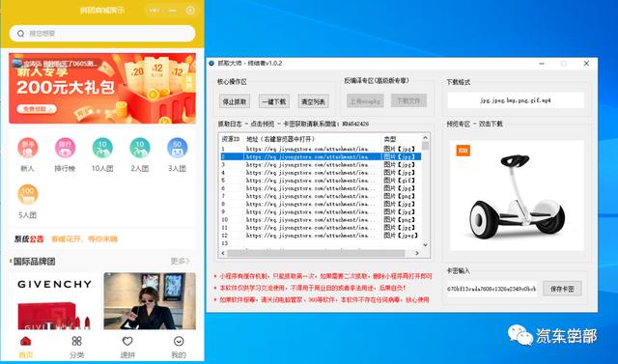Viewport: 618px width, 364px height.
Task: Select resource row 11 in list
Action: (x=320, y=228)
